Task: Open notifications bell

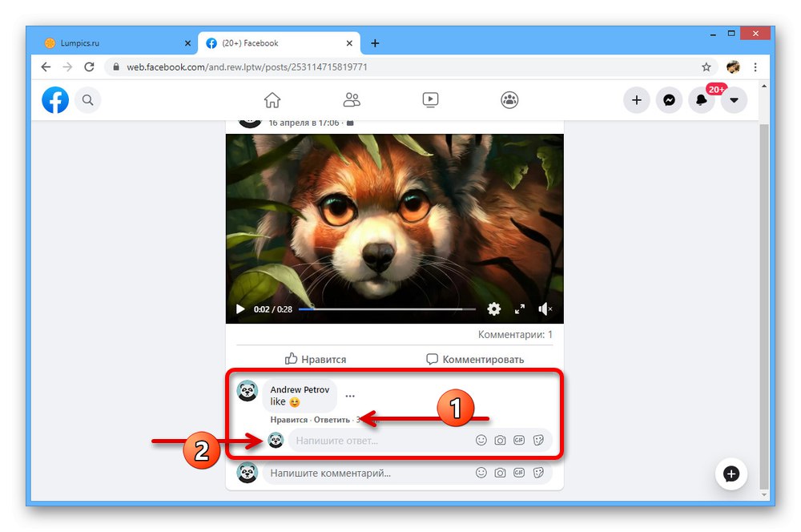Action: tap(702, 99)
